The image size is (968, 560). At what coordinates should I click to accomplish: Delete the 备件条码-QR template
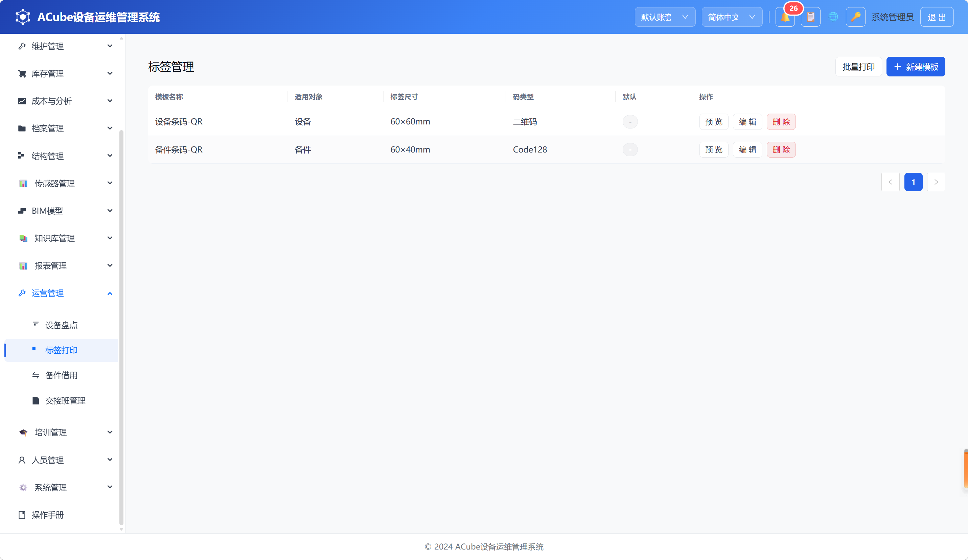781,150
